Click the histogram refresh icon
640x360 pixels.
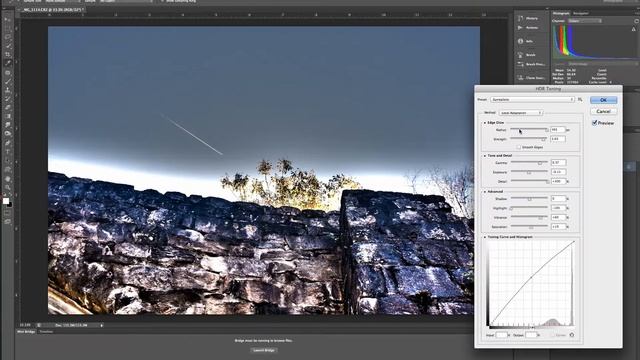tap(637, 21)
